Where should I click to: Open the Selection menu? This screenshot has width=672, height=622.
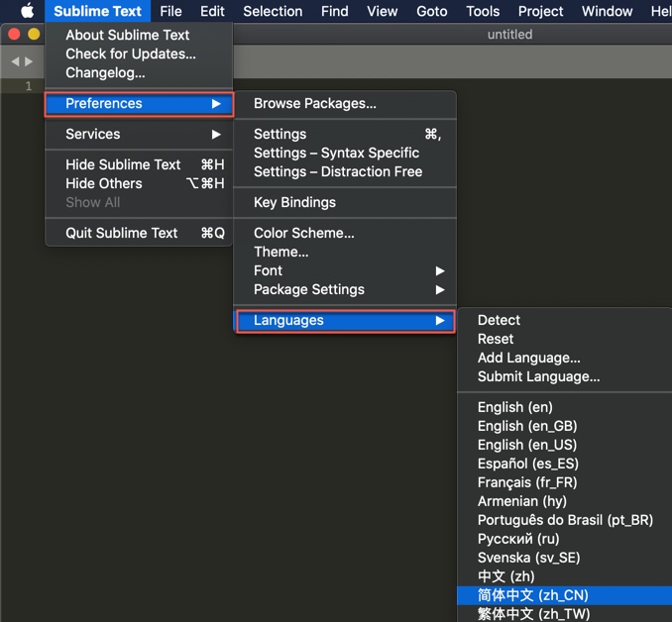pos(273,11)
